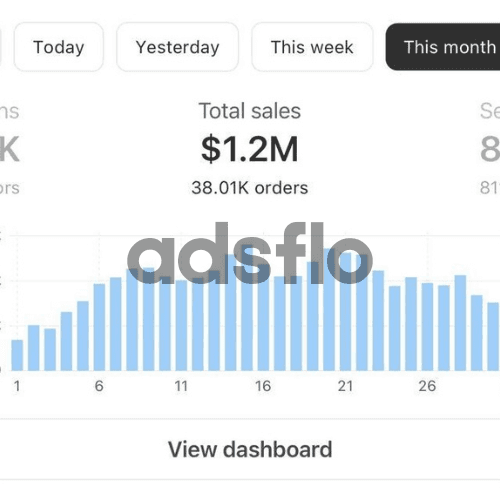Click the axis label 21

[x=345, y=386]
